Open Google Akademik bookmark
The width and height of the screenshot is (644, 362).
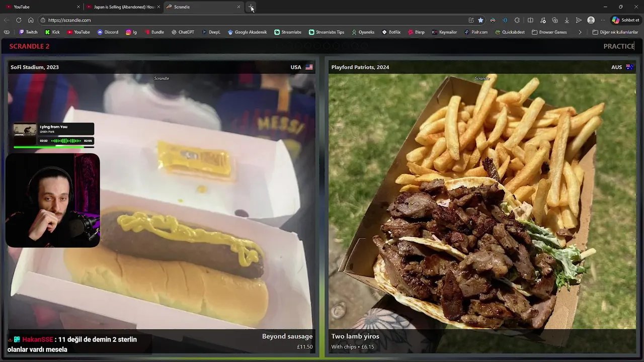[x=247, y=32]
